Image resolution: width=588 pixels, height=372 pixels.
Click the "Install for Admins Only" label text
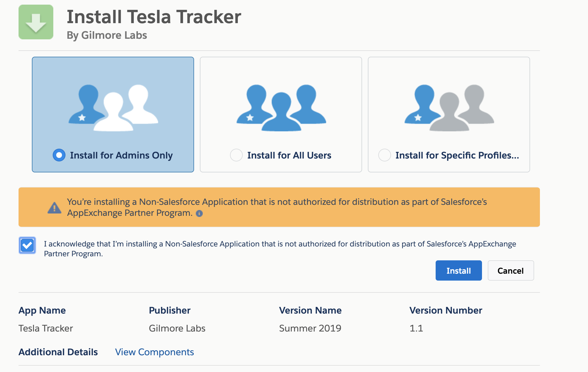click(121, 155)
